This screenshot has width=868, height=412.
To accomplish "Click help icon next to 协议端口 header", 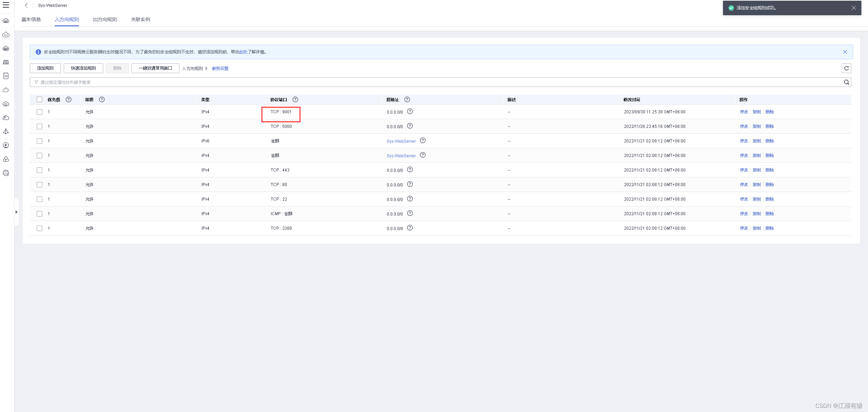I will point(295,99).
